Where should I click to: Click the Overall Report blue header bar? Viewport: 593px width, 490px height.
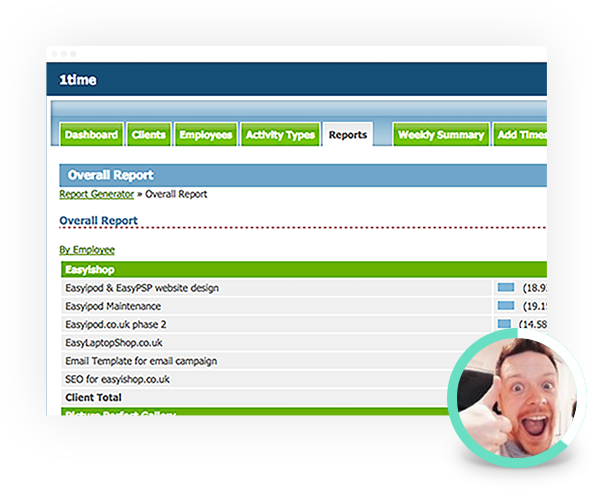(303, 175)
